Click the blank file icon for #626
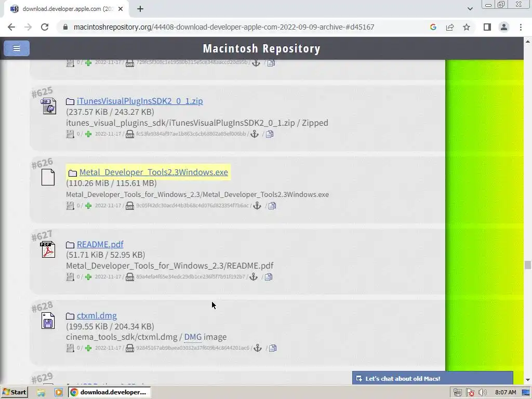 click(x=48, y=177)
